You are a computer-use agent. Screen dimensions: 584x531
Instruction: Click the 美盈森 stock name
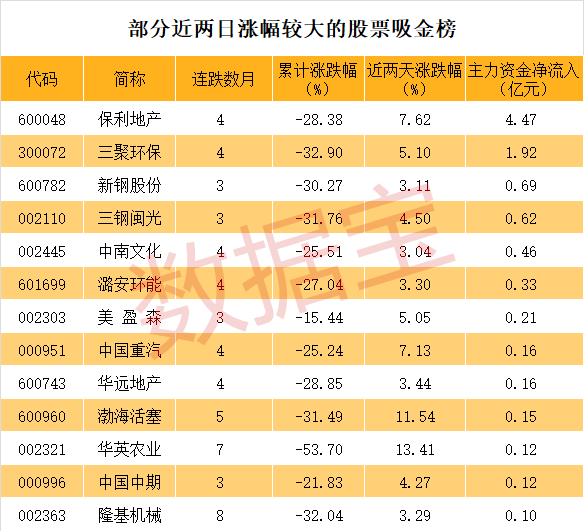click(129, 318)
